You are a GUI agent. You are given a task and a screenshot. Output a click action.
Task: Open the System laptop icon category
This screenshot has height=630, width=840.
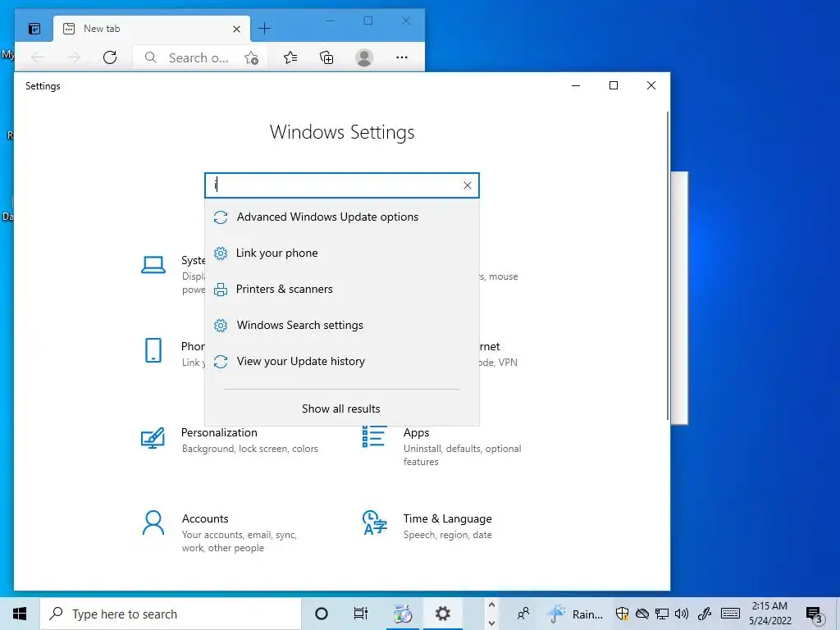tap(153, 265)
